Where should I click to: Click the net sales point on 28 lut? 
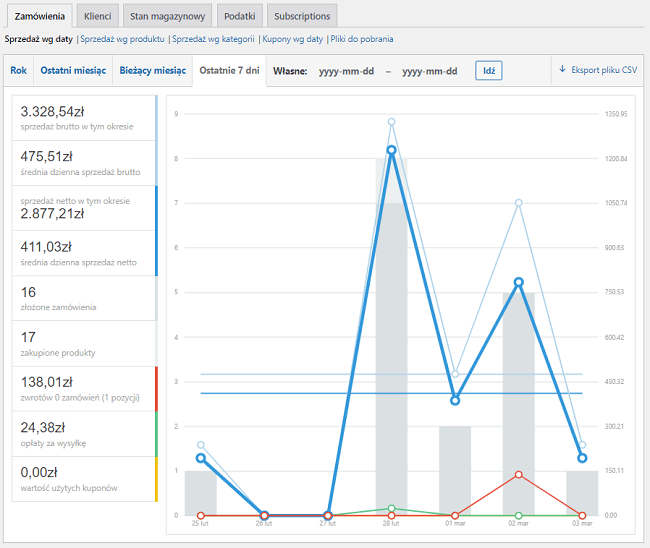click(x=391, y=150)
